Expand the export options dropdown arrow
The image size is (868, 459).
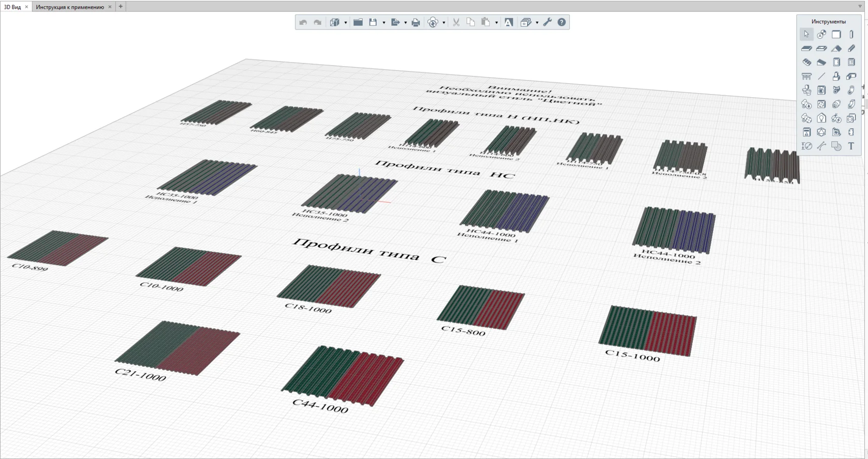[x=406, y=23]
